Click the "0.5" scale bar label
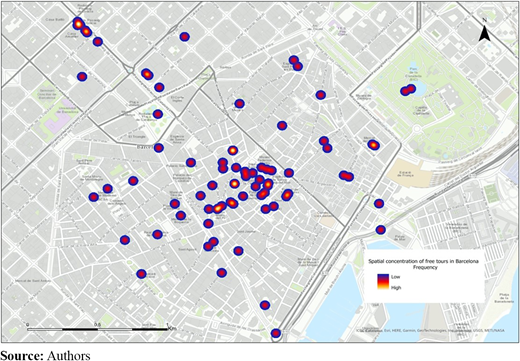520x361 pixels. [x=97, y=324]
